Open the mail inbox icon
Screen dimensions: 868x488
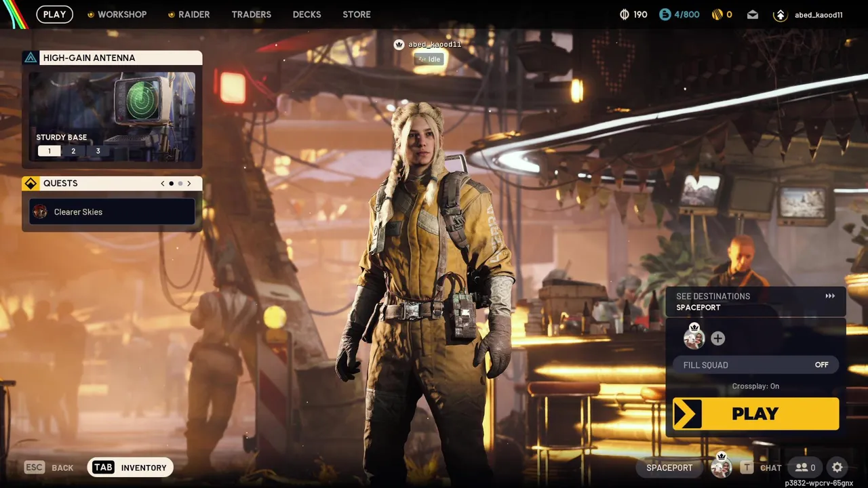[x=753, y=14]
